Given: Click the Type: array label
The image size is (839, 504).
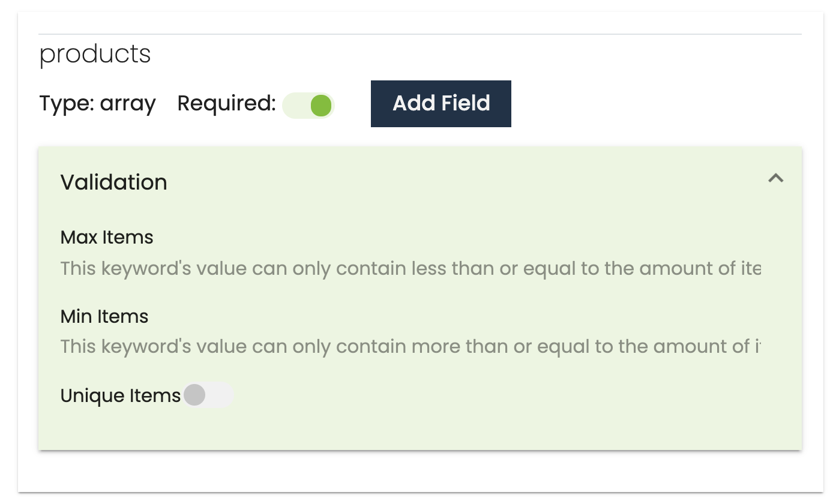Looking at the screenshot, I should pyautogui.click(x=97, y=104).
